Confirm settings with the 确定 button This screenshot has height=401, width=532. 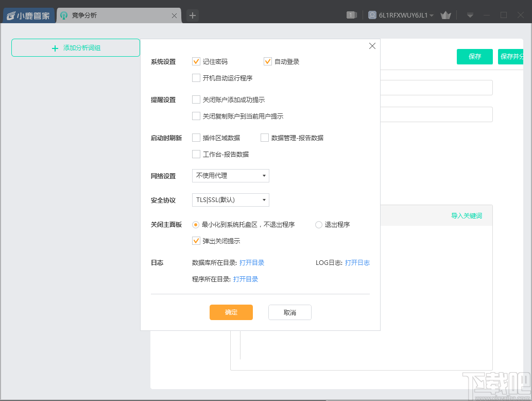pyautogui.click(x=231, y=312)
